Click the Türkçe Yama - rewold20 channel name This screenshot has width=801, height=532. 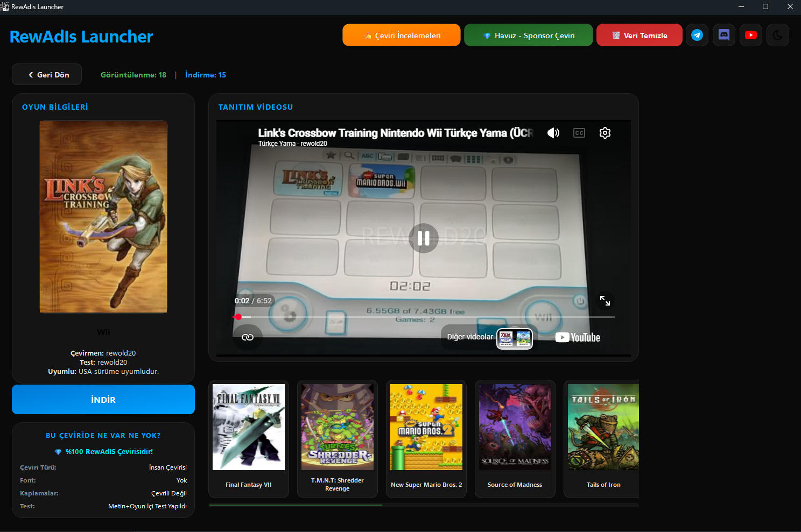pyautogui.click(x=293, y=144)
